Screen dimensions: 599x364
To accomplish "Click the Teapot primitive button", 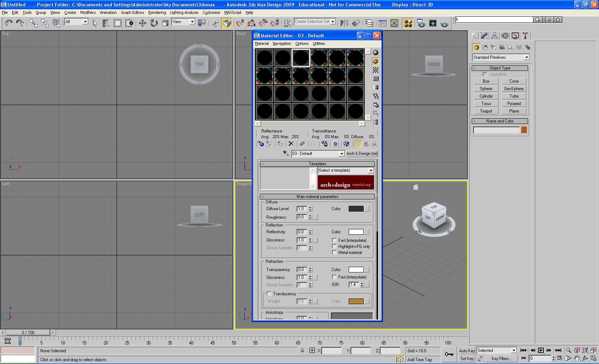I will (486, 111).
